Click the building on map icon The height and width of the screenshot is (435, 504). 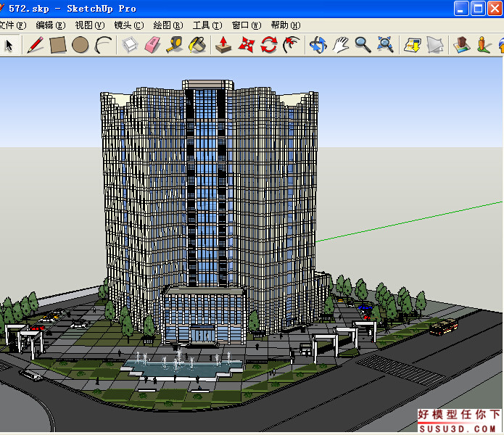click(462, 45)
